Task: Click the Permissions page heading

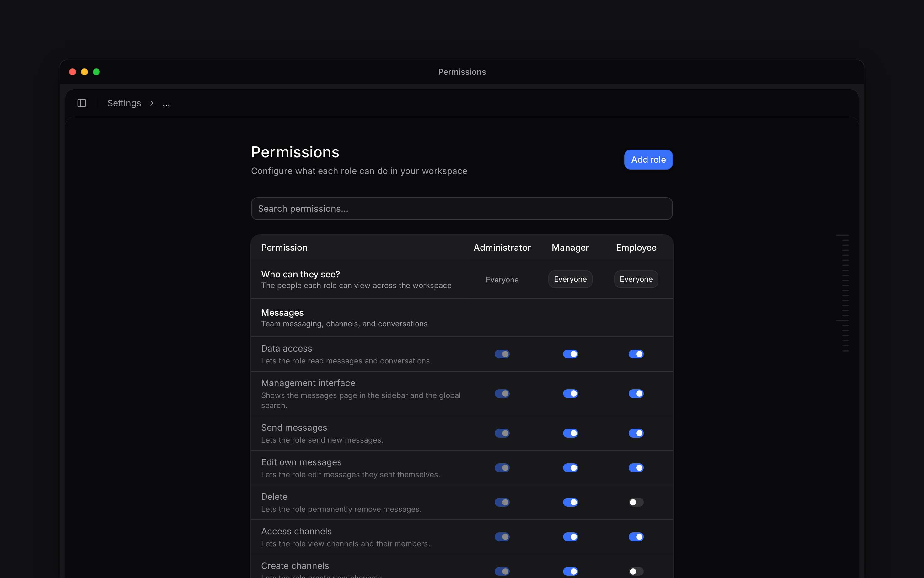Action: (295, 152)
